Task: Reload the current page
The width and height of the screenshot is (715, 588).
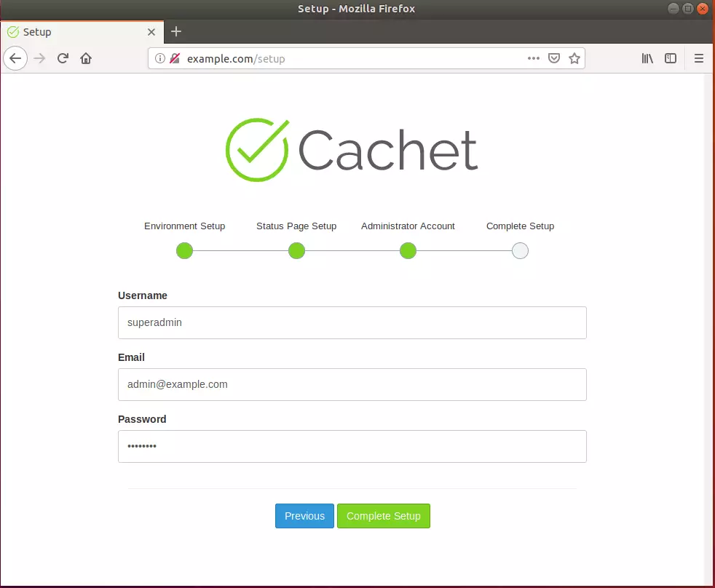Action: click(63, 58)
